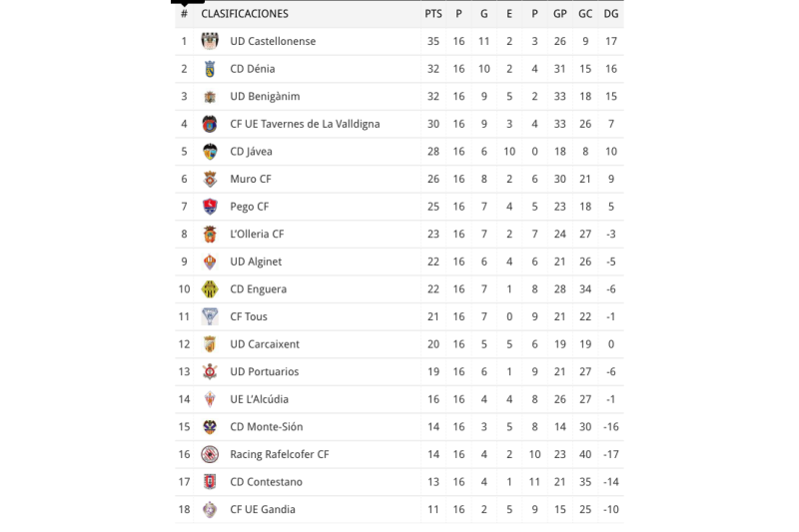Click the Racing Rafelcofer CF crest
The height and width of the screenshot is (532, 799).
coord(210,454)
